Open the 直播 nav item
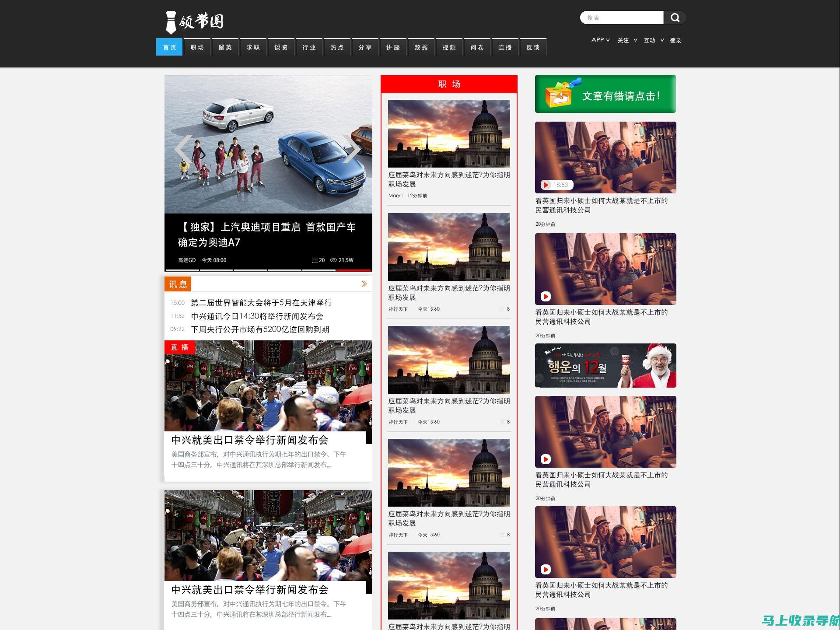This screenshot has width=840, height=630. 505,47
